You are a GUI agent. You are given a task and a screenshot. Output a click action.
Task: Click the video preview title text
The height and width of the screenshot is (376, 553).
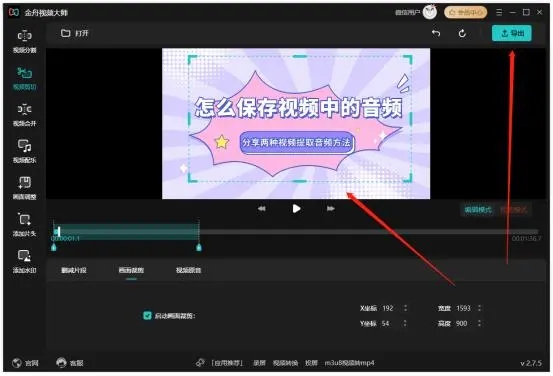coord(298,107)
